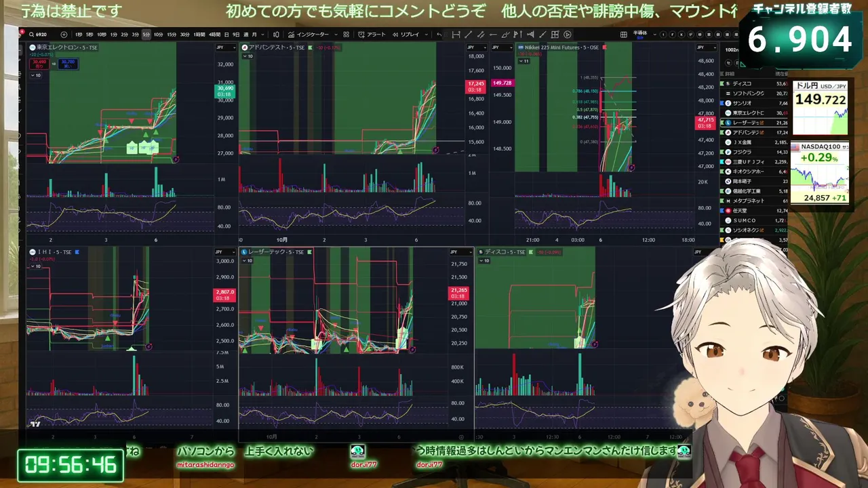Toggle flag on メタプラネット watchlist row
The width and height of the screenshot is (868, 488).
(722, 201)
